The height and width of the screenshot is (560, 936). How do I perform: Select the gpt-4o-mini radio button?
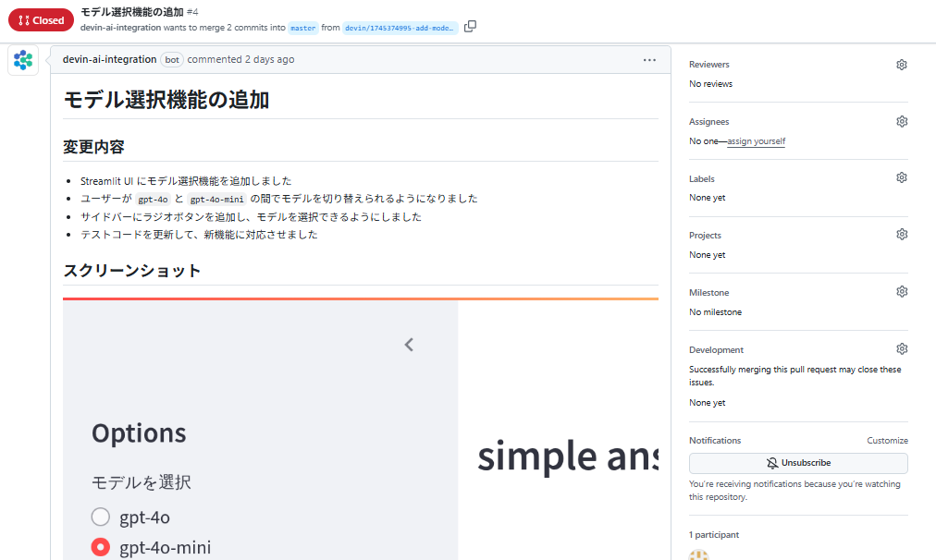[100, 546]
